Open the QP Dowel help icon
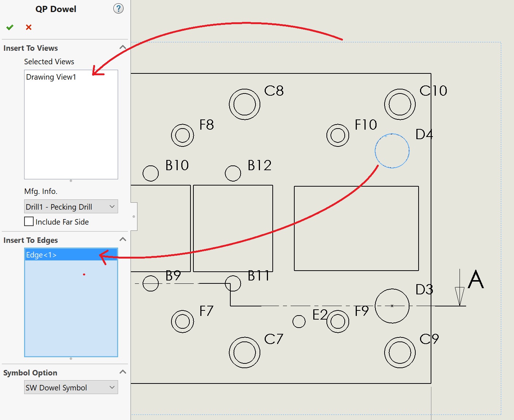The image size is (514, 420). point(118,8)
